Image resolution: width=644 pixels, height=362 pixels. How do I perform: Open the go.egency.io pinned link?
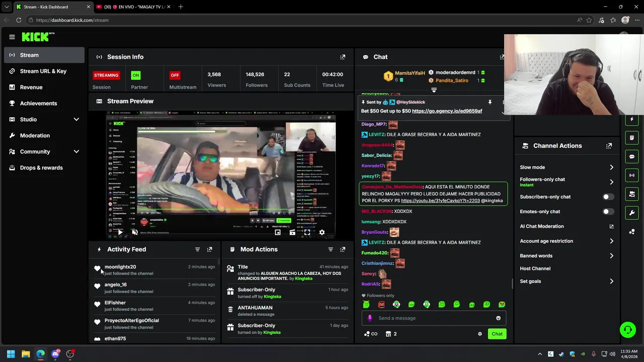[447, 111]
